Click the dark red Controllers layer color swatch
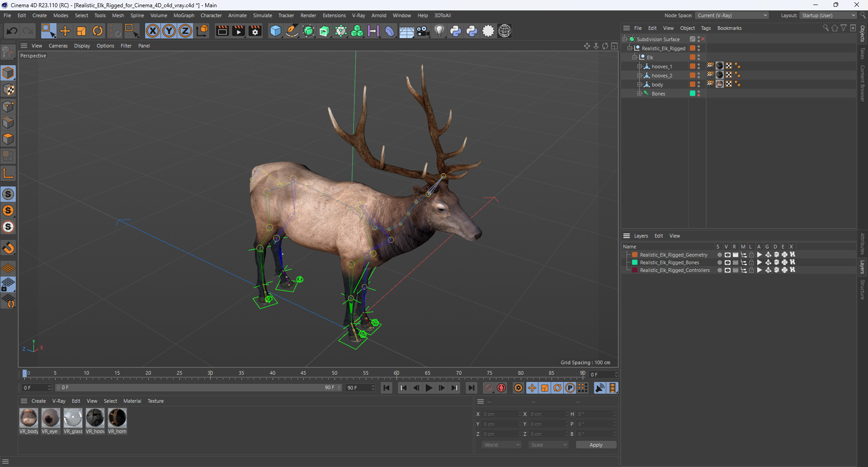868x467 pixels. point(635,270)
